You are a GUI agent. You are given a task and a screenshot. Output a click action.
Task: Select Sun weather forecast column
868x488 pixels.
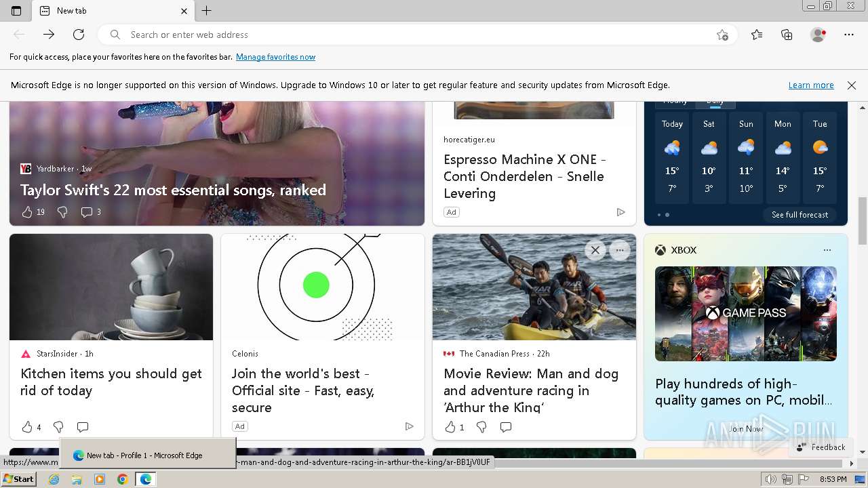click(x=746, y=159)
